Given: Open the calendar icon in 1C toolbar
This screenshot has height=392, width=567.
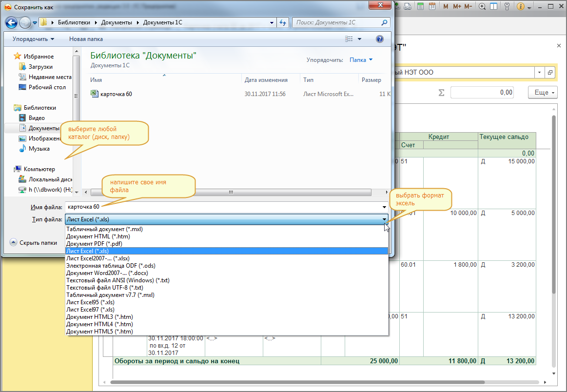Looking at the screenshot, I should pyautogui.click(x=432, y=6).
